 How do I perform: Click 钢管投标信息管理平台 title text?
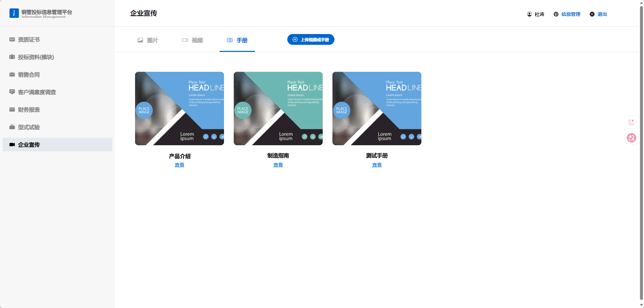[x=47, y=12]
